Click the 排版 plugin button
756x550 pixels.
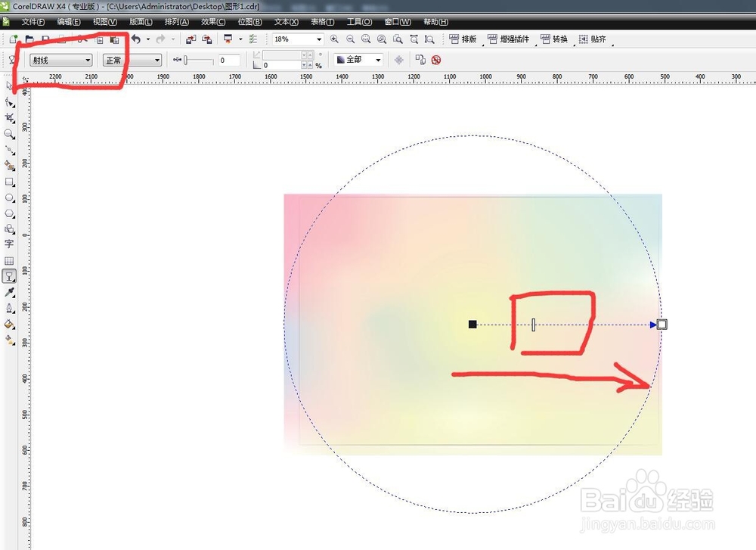(463, 39)
